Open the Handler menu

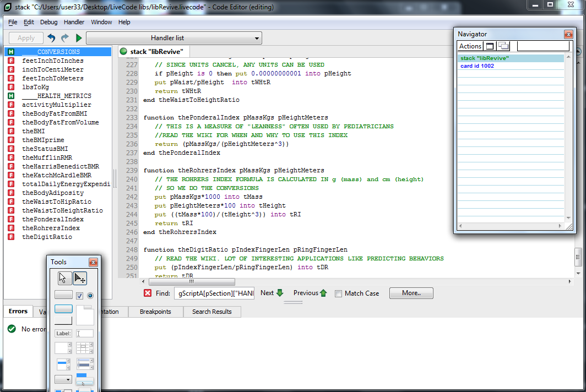[x=74, y=22]
